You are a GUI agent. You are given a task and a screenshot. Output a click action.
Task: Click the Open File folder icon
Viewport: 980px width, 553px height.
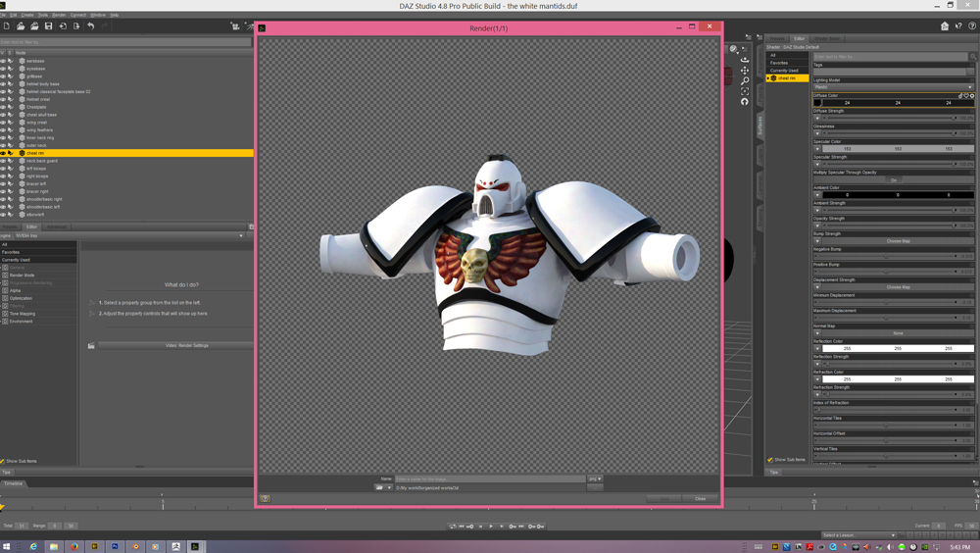(21, 26)
